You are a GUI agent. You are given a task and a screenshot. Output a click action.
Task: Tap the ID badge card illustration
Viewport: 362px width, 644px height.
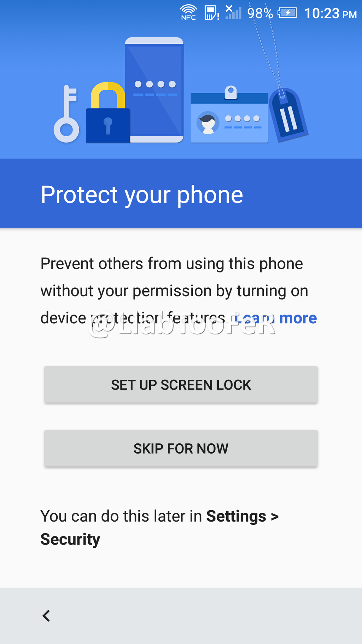229,115
